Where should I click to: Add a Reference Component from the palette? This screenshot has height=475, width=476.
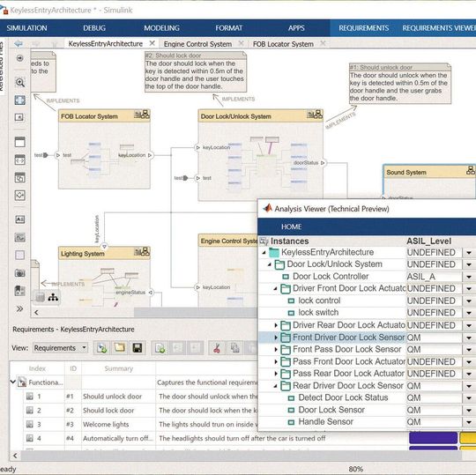(x=20, y=160)
